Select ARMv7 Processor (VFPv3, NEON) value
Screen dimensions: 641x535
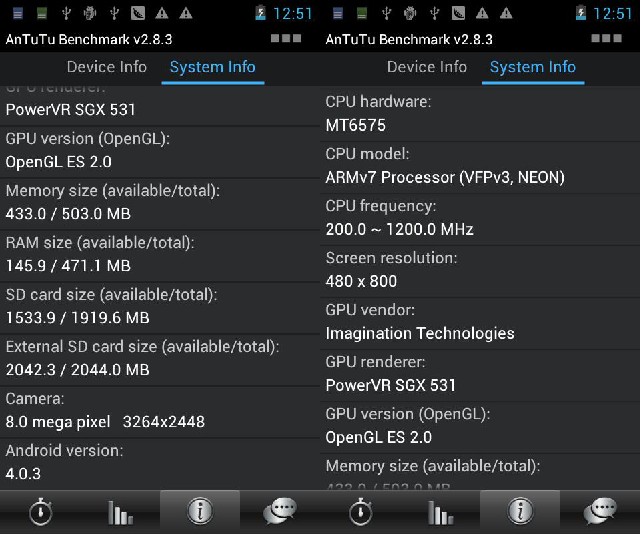pyautogui.click(x=445, y=177)
